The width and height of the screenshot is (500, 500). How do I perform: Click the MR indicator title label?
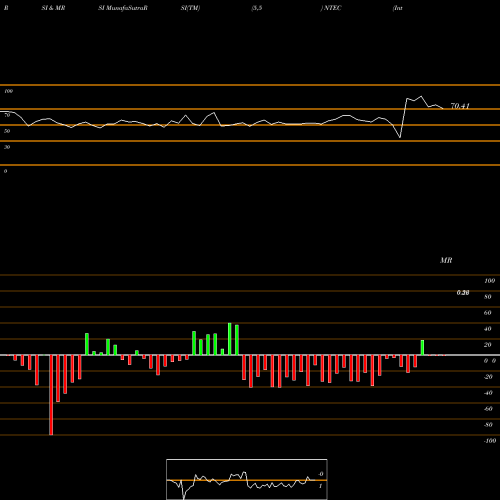click(x=446, y=260)
